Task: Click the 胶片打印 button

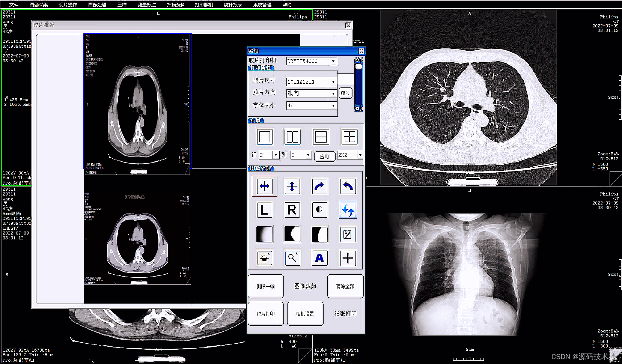Action: [266, 314]
